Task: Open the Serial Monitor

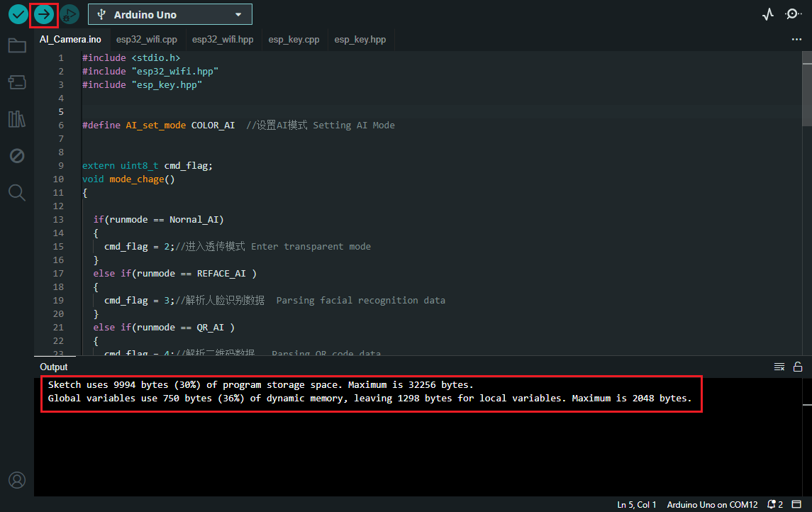Action: [793, 14]
